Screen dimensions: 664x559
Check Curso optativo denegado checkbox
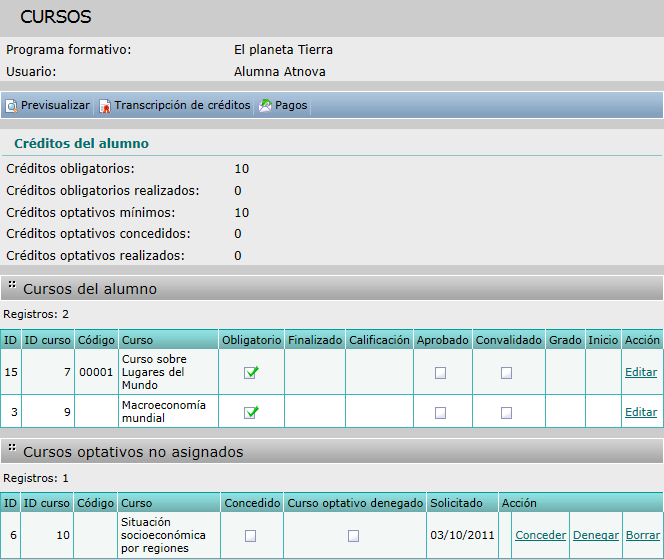point(354,536)
